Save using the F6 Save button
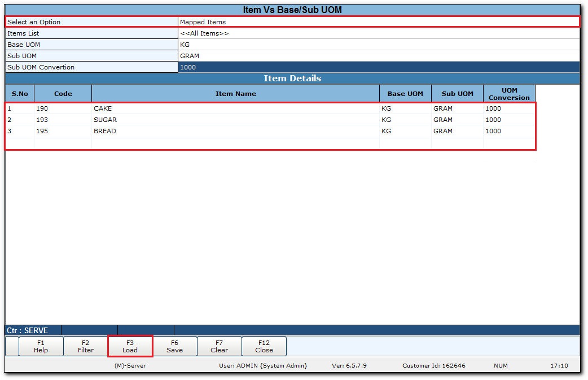 [175, 346]
